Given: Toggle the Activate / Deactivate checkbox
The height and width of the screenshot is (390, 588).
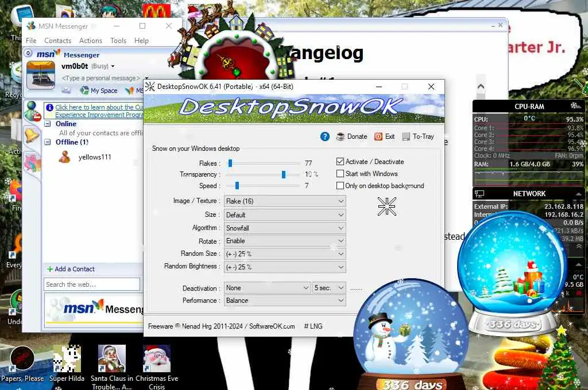Looking at the screenshot, I should point(340,162).
